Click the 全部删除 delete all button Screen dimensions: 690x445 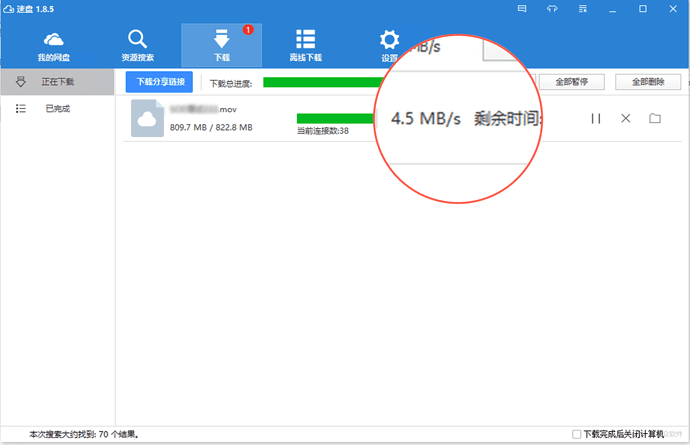(x=648, y=82)
